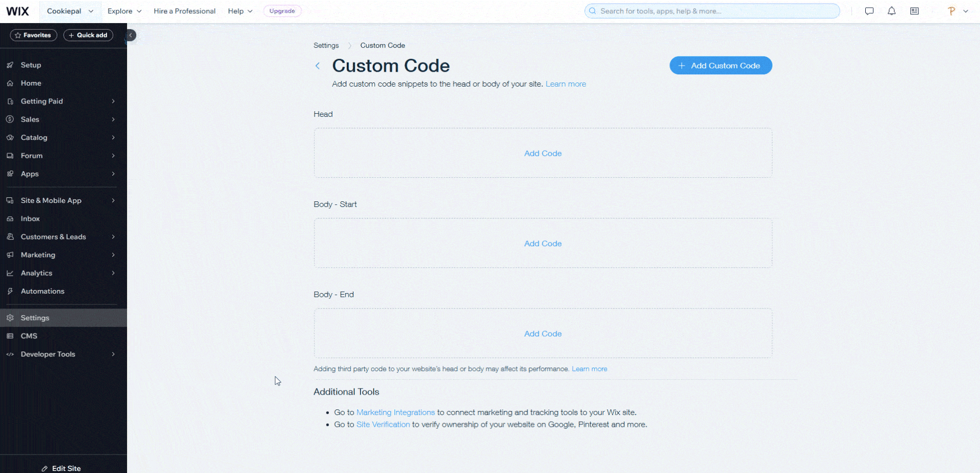Image resolution: width=980 pixels, height=473 pixels.
Task: Click the Add Custom Code button
Action: [720, 65]
